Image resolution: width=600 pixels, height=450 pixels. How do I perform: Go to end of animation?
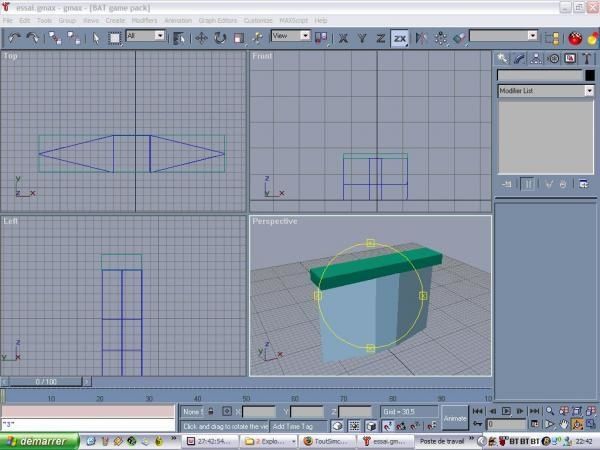[535, 411]
